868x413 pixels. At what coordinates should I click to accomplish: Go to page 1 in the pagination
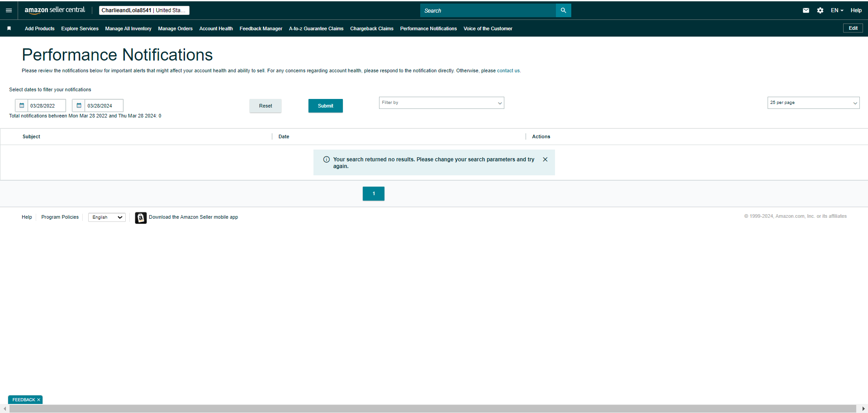tap(374, 193)
